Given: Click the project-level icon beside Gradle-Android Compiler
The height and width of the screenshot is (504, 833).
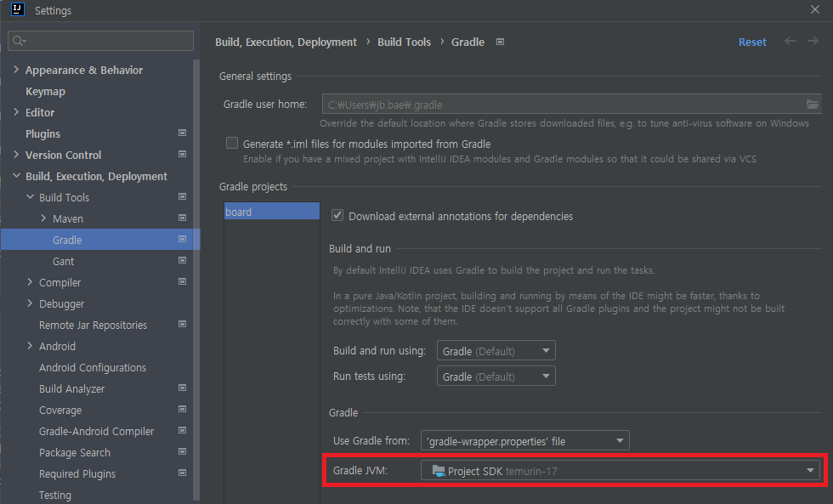Looking at the screenshot, I should tap(182, 430).
